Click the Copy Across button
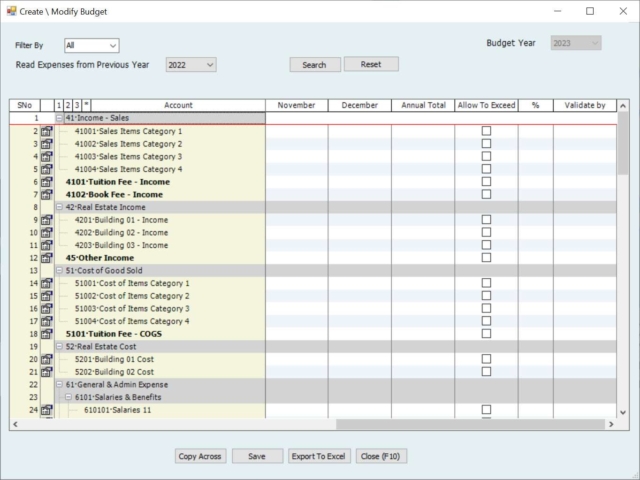Viewport: 640px width, 480px height. tap(200, 456)
